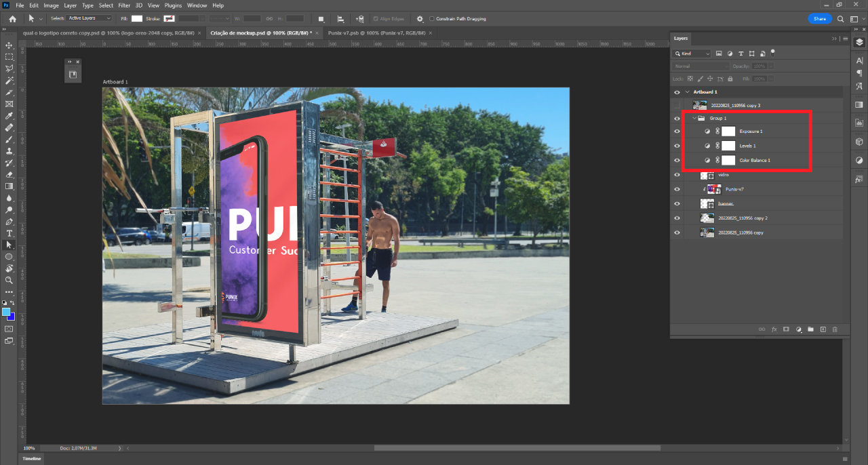Viewport: 868px width, 465px height.
Task: Open the Histogram panel icon
Action: pos(859,123)
